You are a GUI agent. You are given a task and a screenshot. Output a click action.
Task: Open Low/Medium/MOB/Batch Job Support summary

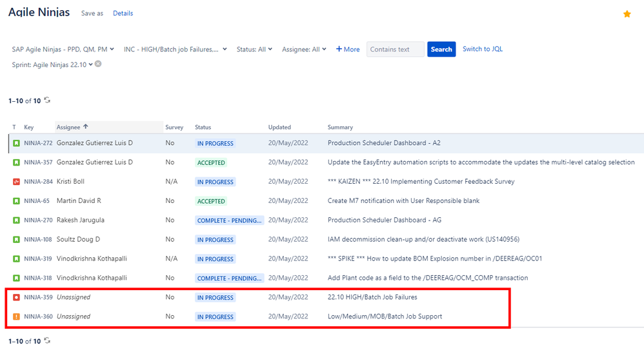click(x=385, y=316)
